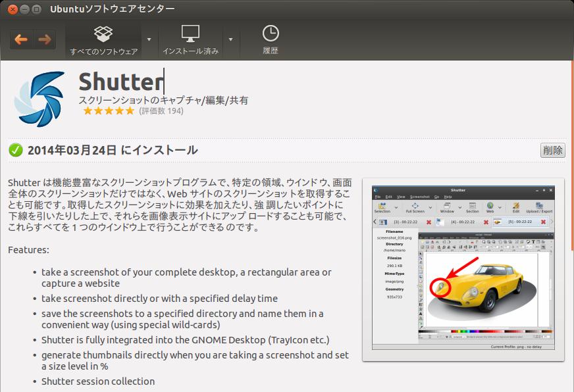Click the page's vertical scrollbar

point(572,155)
